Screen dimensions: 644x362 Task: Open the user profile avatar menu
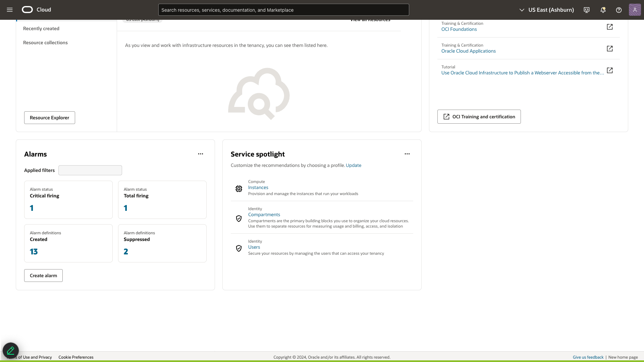(x=635, y=10)
